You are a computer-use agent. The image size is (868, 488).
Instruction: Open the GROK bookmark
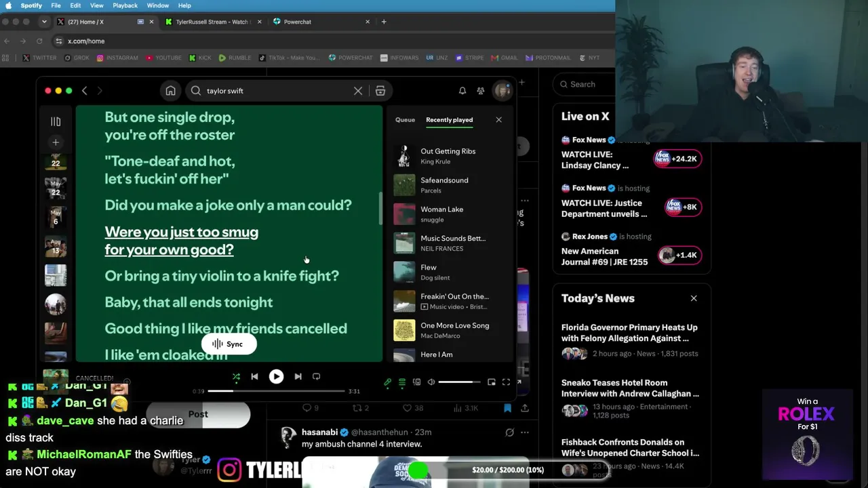(x=77, y=58)
